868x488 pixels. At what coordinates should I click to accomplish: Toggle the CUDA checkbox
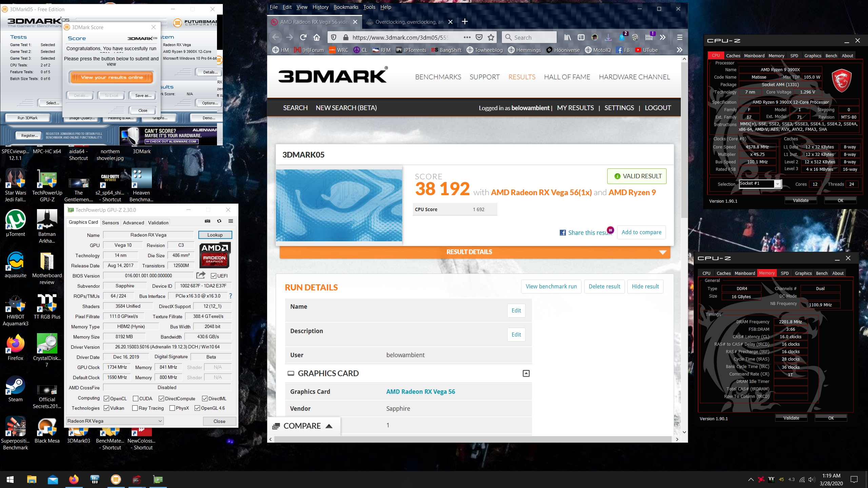point(136,399)
